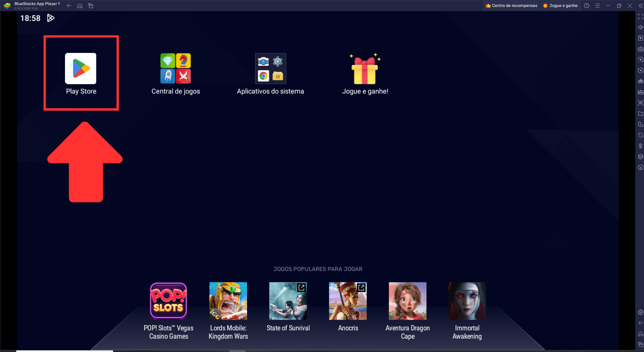Image resolution: width=644 pixels, height=352 pixels.
Task: Toggle eco mode speedometer icon
Action: (641, 167)
